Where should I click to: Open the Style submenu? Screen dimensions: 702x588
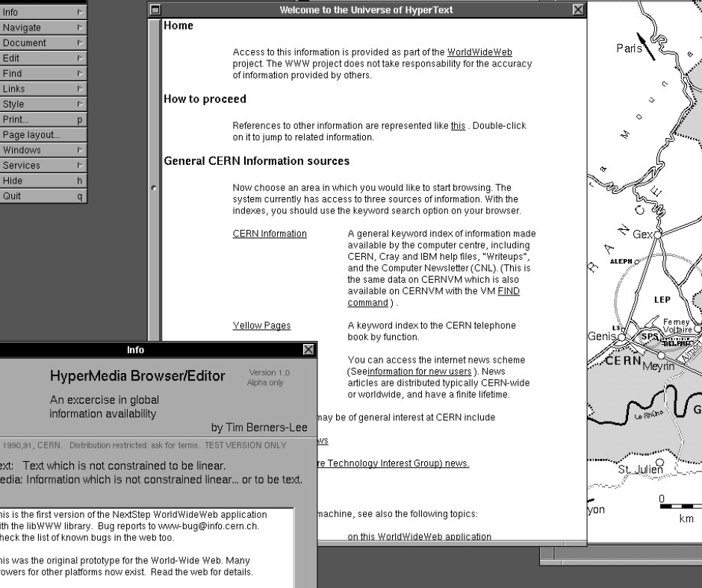tap(43, 104)
